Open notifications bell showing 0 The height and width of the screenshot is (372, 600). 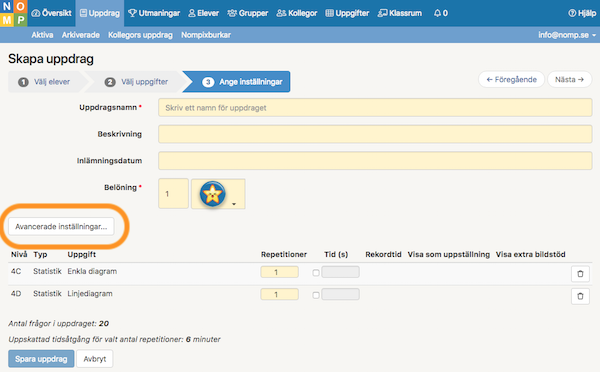click(440, 13)
